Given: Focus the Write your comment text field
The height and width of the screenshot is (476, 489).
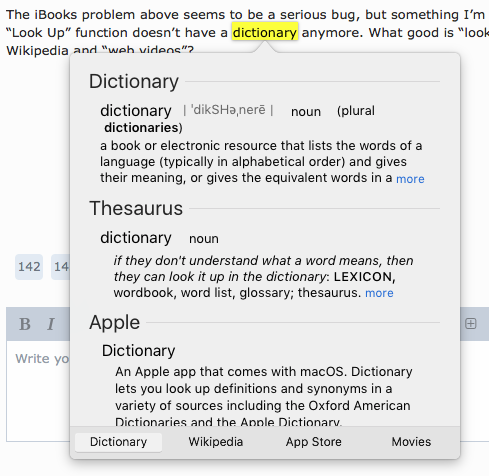Looking at the screenshot, I should pos(38,390).
